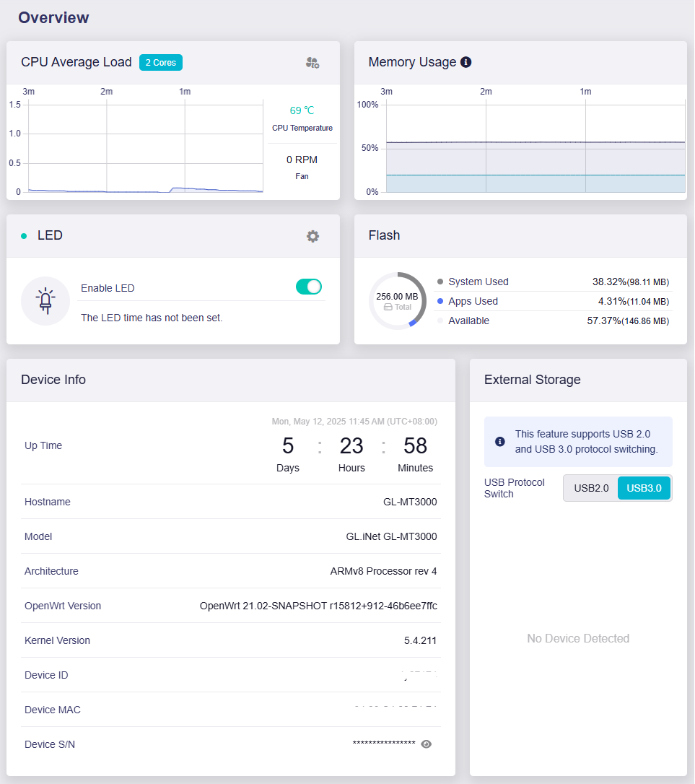Click the No Device Detected message
Screen dimensions: 695x784
click(578, 638)
